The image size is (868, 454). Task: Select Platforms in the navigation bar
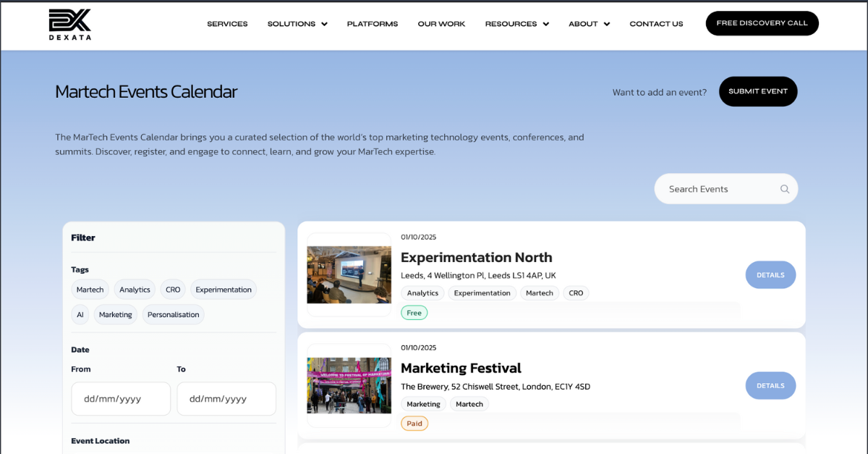click(372, 23)
